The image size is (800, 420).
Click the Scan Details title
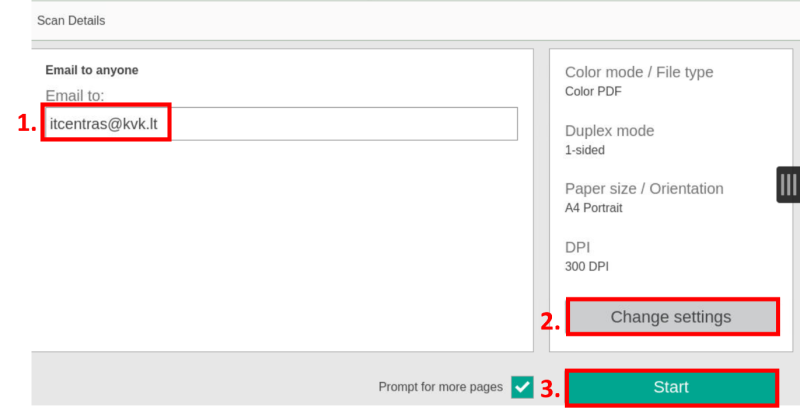[71, 20]
